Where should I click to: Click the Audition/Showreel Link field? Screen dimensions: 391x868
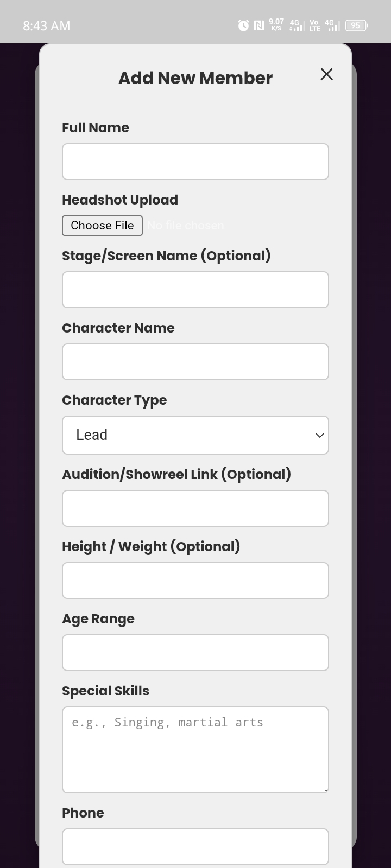195,508
